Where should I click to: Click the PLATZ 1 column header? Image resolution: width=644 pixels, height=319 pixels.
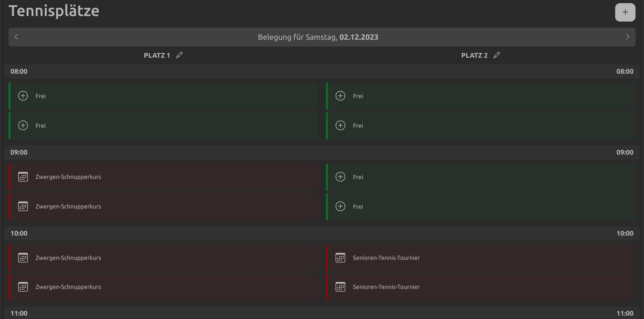click(157, 55)
